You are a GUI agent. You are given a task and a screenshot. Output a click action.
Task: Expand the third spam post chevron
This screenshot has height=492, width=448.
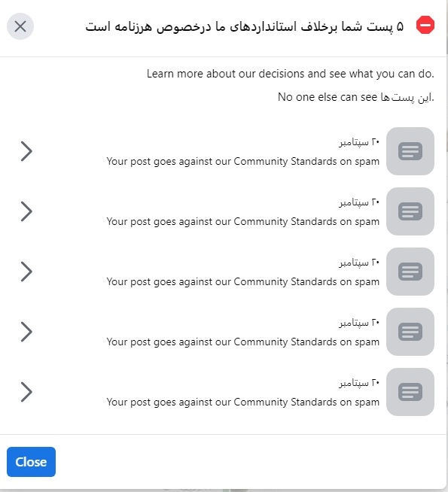coord(26,272)
